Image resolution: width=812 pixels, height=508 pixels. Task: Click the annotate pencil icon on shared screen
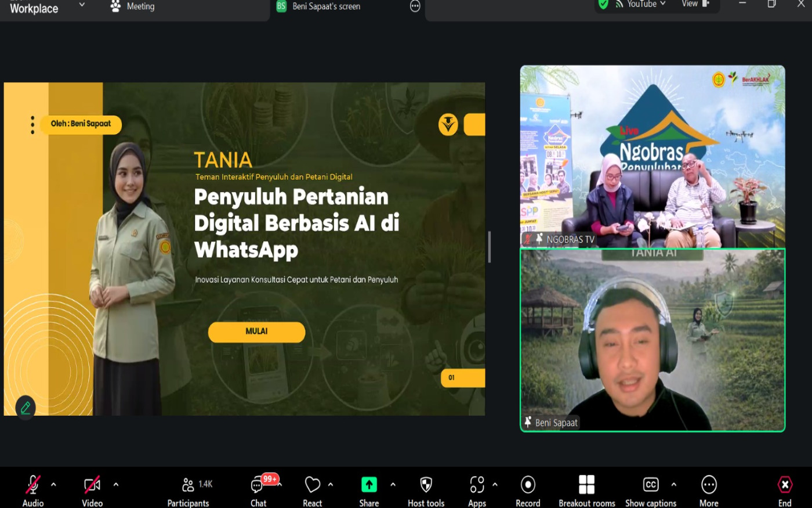tap(26, 408)
